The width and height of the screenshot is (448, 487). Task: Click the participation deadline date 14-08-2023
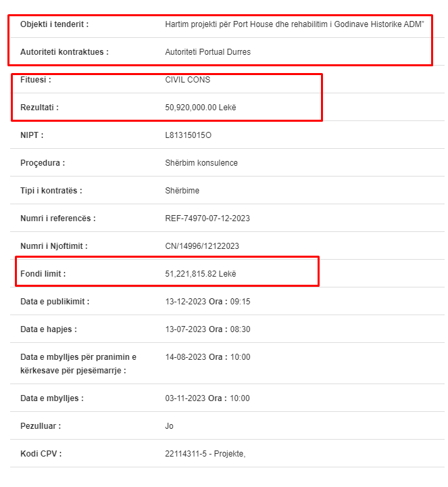point(185,357)
